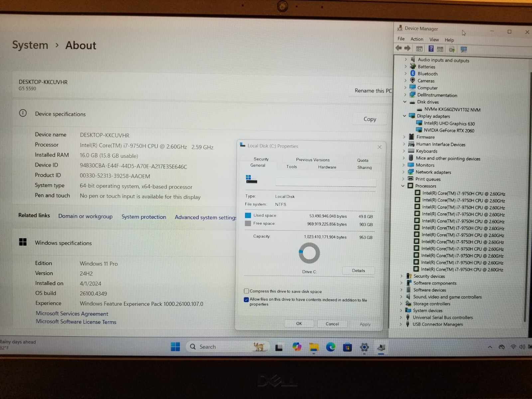Click the Device specifications info icon
This screenshot has width=532, height=399.
23,113
